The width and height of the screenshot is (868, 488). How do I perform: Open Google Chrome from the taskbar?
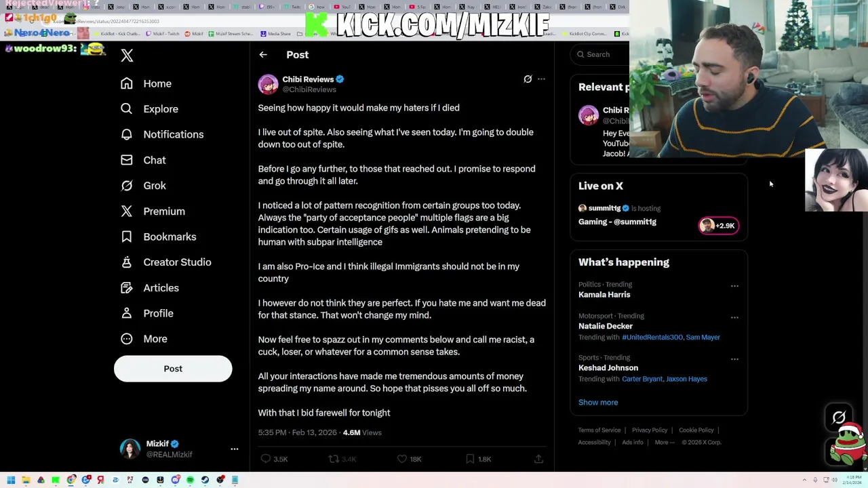[71, 480]
